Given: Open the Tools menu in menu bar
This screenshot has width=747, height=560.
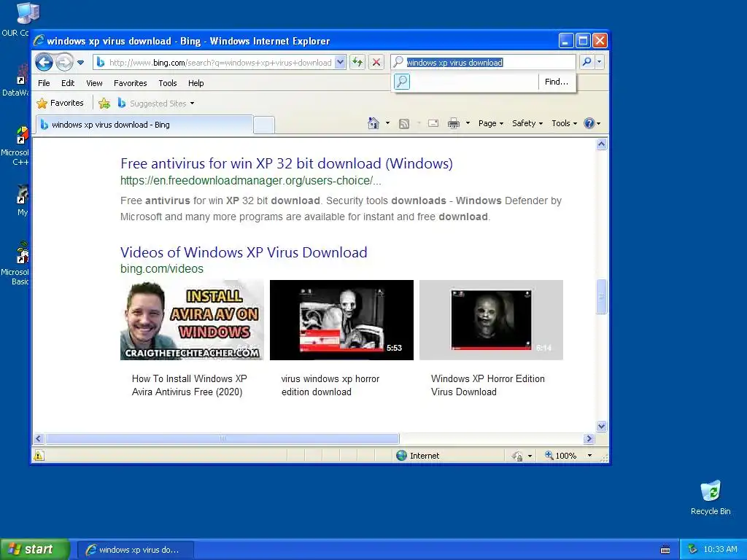Looking at the screenshot, I should point(168,83).
